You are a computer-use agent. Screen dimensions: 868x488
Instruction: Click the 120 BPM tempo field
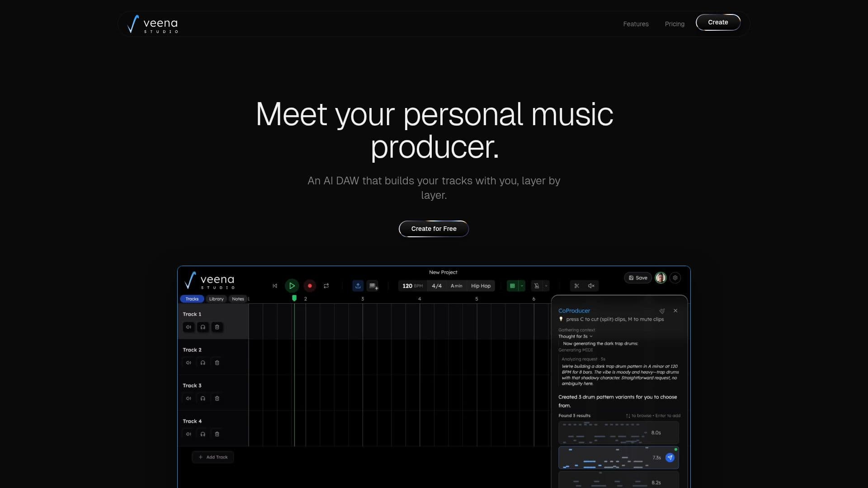pos(412,286)
